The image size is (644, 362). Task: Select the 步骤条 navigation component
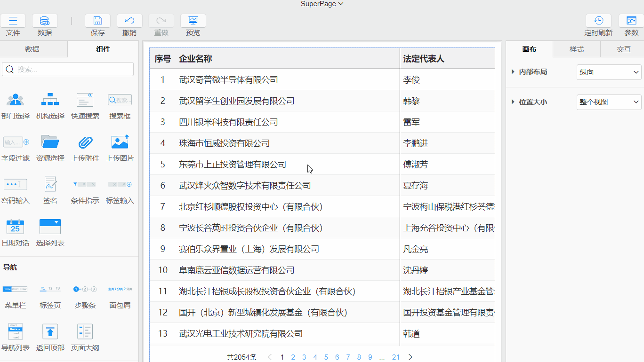tap(85, 289)
